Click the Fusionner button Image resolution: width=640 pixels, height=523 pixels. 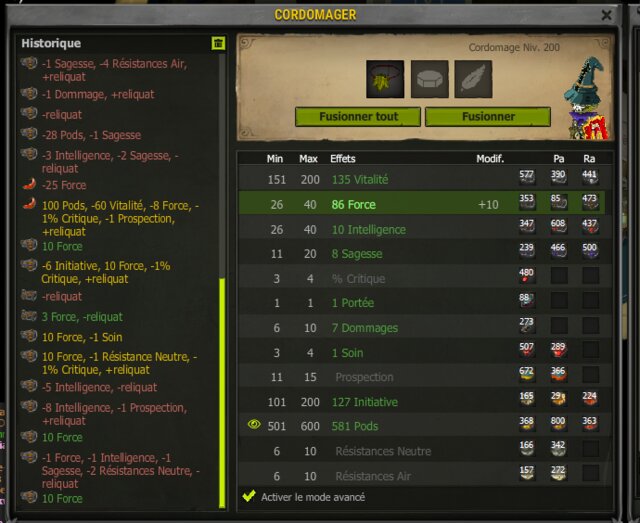488,117
